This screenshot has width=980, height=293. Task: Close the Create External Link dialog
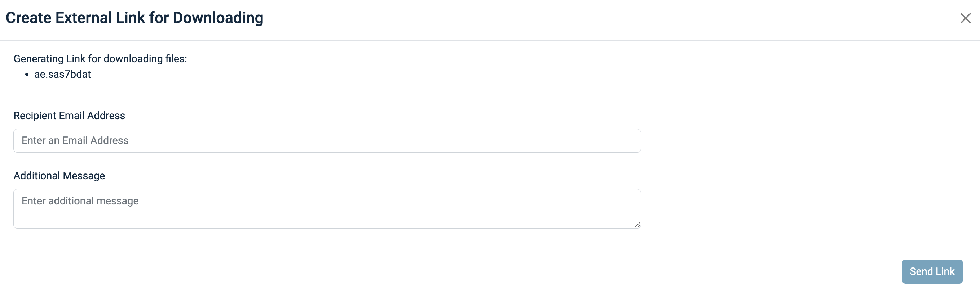965,18
